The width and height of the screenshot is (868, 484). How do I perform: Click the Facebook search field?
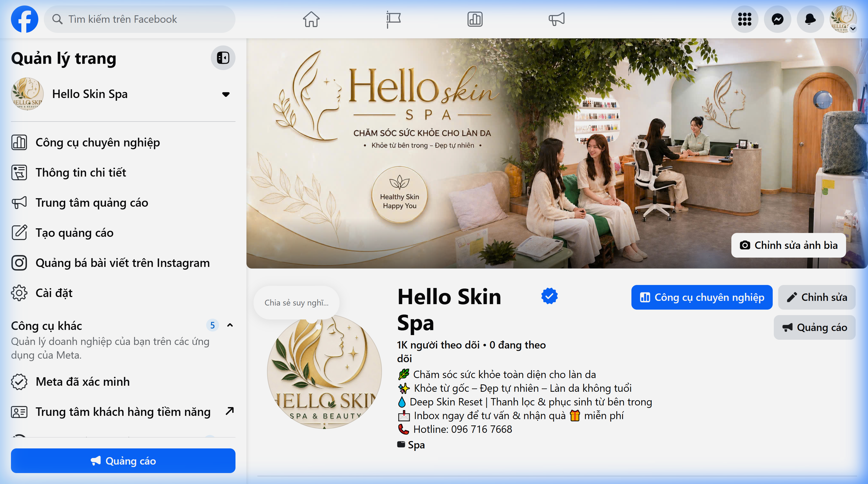(x=139, y=19)
